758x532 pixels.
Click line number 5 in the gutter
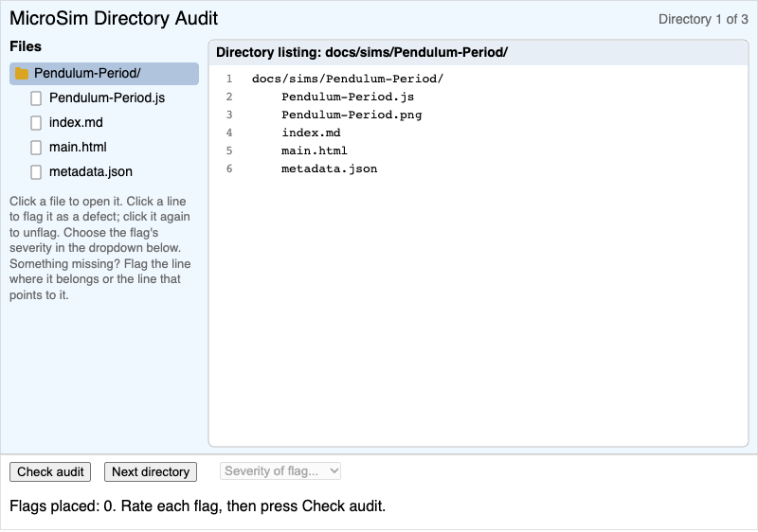pos(229,151)
